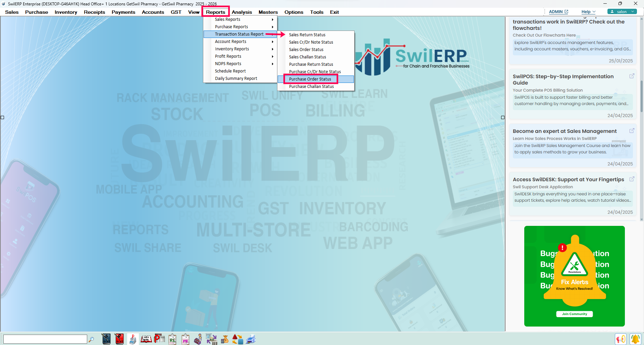Image resolution: width=644 pixels, height=345 pixels.
Task: Expand the Inventory Reports submenu arrow
Action: pyautogui.click(x=273, y=49)
